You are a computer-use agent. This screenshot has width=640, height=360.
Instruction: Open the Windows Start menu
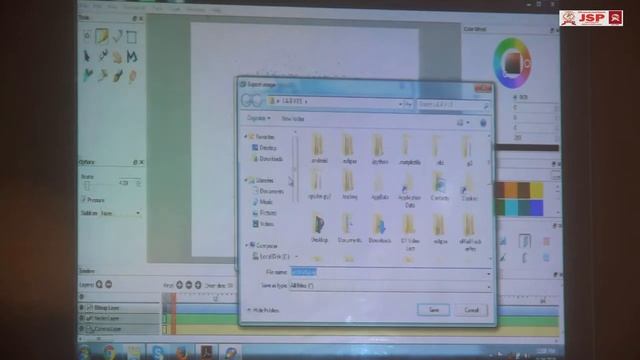click(85, 352)
